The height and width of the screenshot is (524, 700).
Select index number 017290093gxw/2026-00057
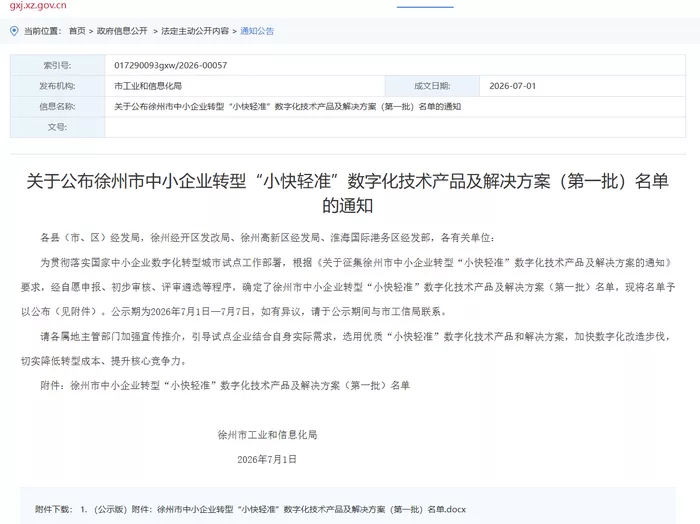[171, 65]
